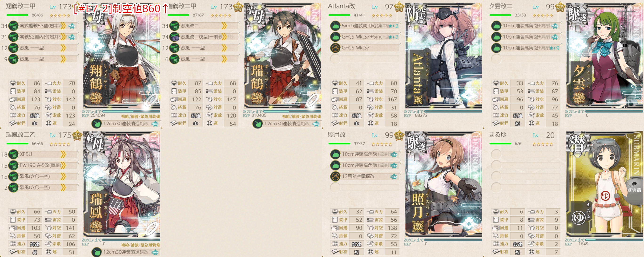This screenshot has width=644, height=257.
Task: Click the 12cm30連装噴進砲 icon under 翔鶴
Action: (97, 124)
